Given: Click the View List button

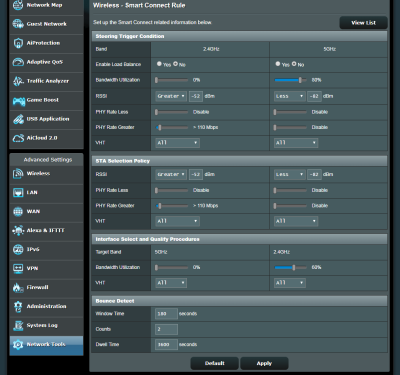Looking at the screenshot, I should [x=363, y=23].
